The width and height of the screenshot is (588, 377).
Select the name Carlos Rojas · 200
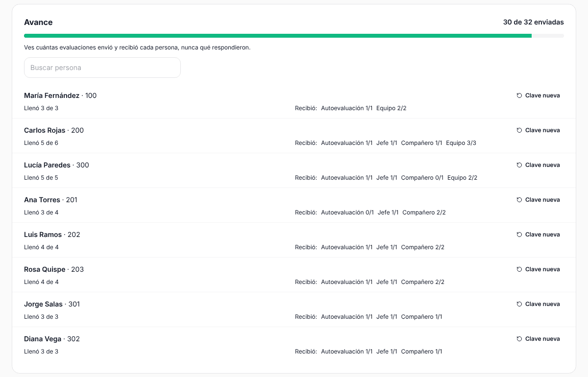coord(54,130)
